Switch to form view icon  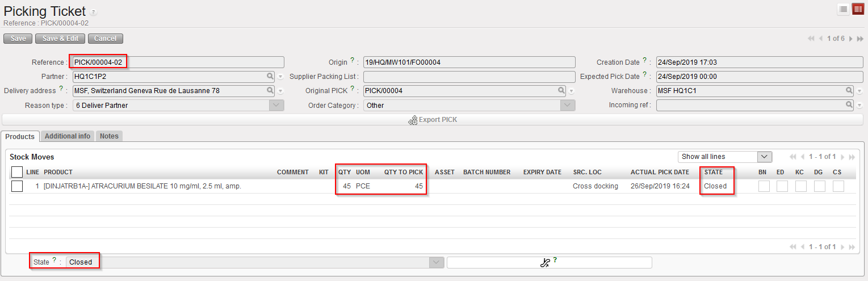point(857,9)
